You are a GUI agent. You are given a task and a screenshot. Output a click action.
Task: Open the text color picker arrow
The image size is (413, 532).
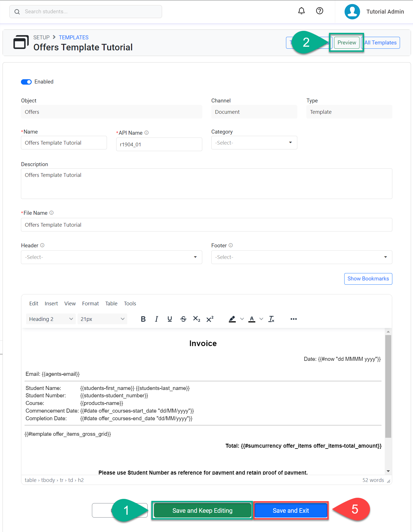tap(261, 319)
